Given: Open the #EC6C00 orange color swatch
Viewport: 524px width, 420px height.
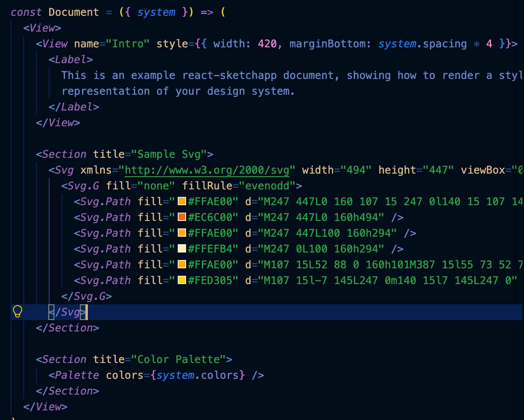Looking at the screenshot, I should [182, 217].
